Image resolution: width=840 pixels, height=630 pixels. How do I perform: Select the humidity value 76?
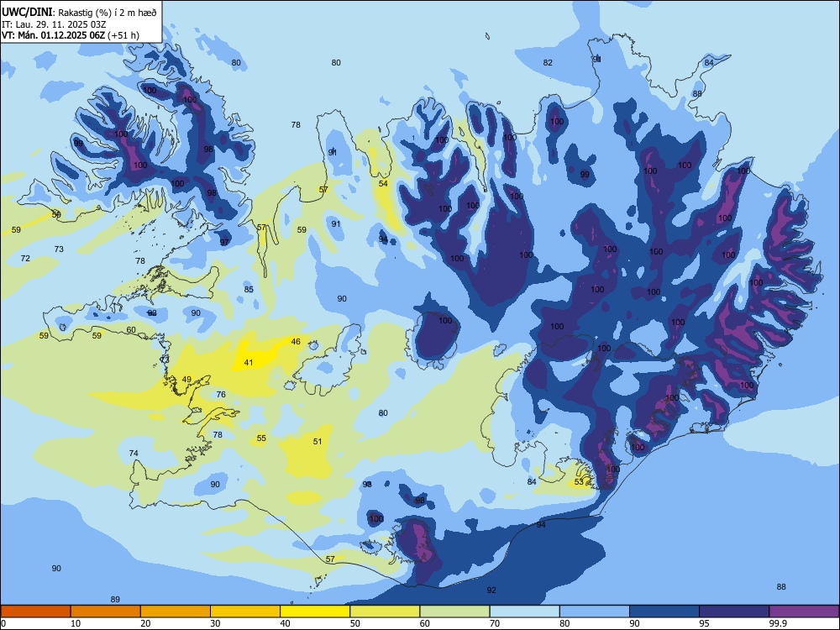tap(221, 394)
